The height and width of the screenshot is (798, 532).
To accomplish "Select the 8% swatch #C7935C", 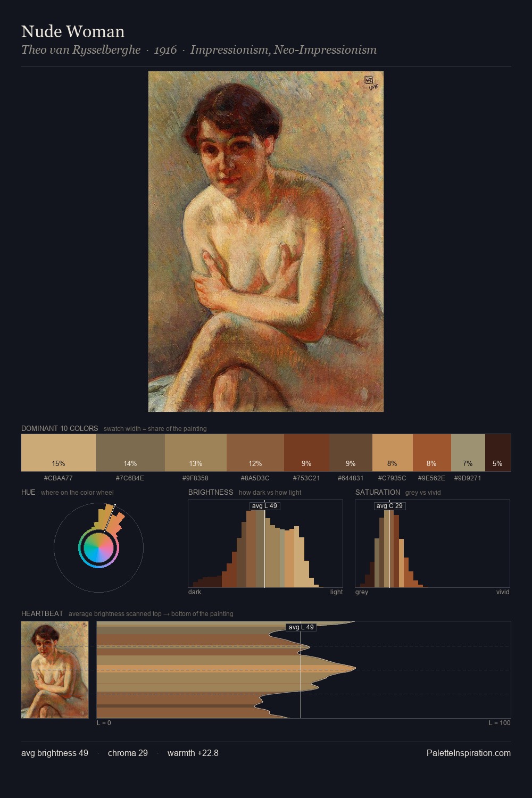I will 393,453.
